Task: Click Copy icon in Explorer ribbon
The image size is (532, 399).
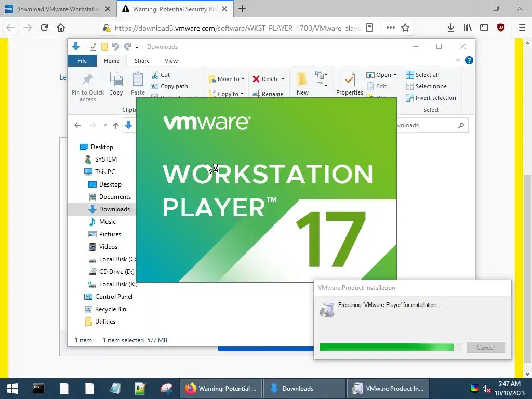Action: (x=116, y=84)
